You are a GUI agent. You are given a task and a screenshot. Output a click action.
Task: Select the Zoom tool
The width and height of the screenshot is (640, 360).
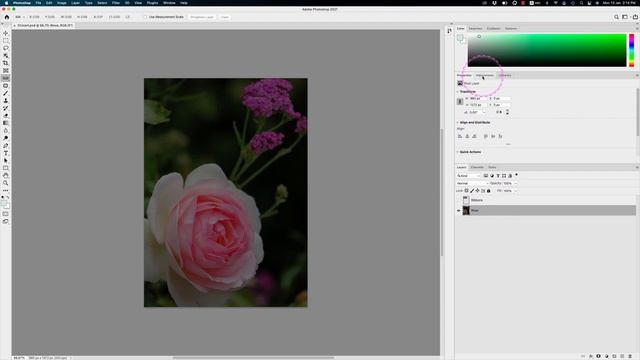(x=6, y=183)
